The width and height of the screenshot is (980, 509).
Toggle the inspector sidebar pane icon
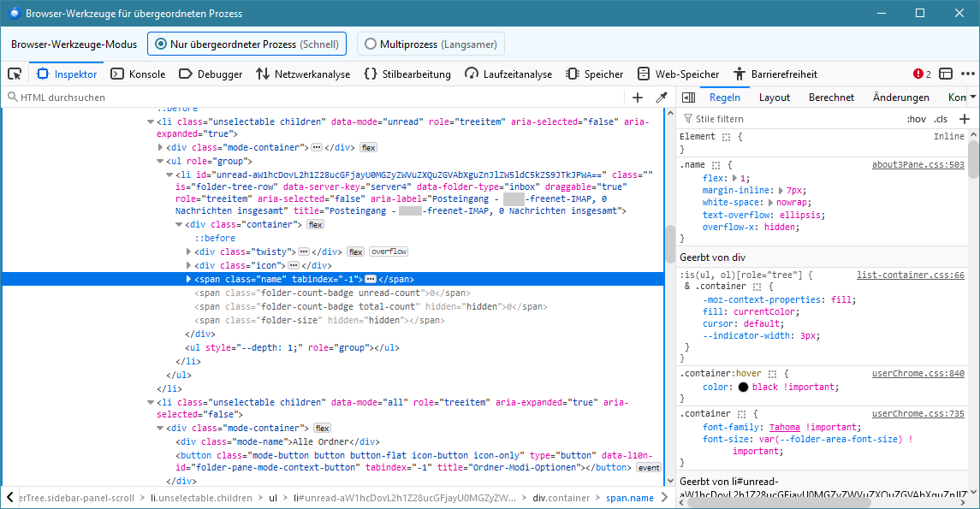pos(688,98)
